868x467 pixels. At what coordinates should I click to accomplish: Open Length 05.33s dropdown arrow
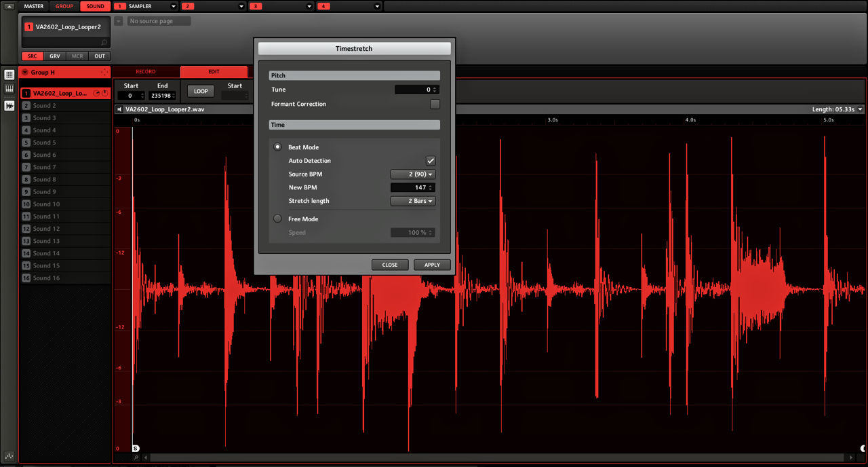(861, 109)
